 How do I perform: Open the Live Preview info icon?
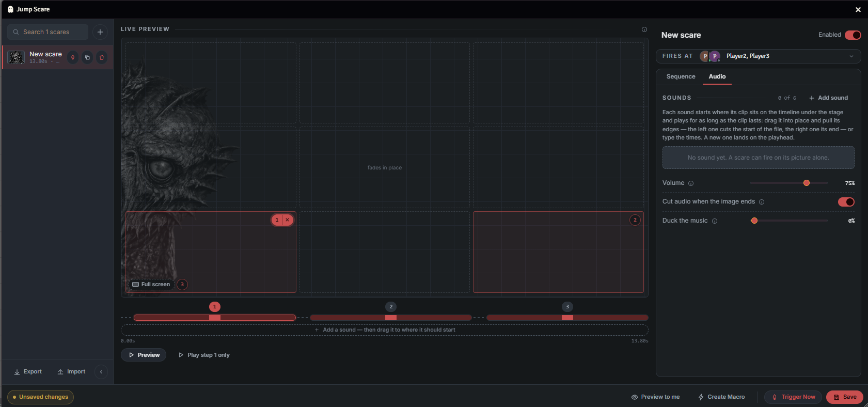[644, 29]
